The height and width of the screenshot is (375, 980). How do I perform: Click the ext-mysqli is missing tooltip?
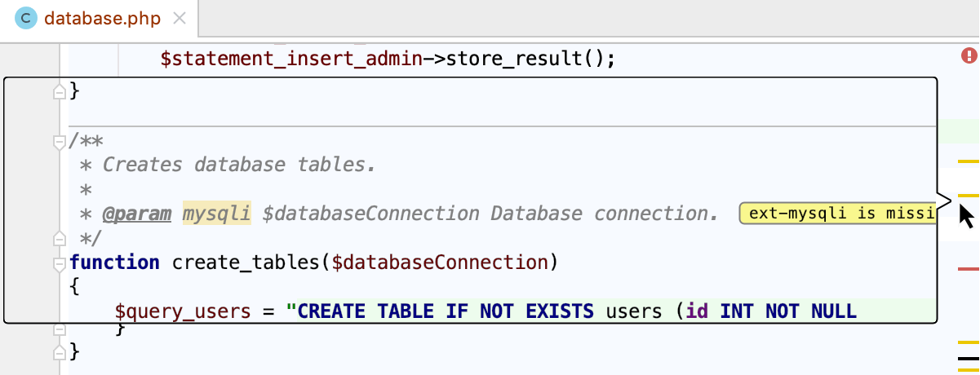[x=837, y=214]
